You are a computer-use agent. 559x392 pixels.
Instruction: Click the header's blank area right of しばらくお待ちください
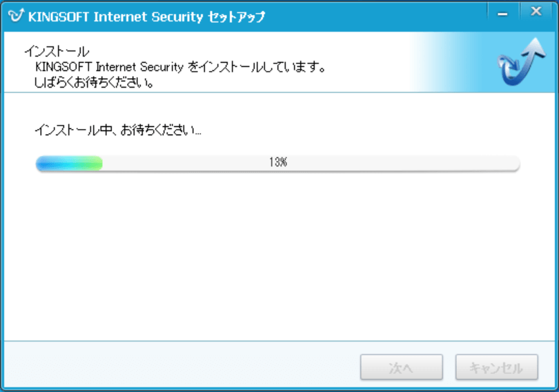[x=276, y=84]
